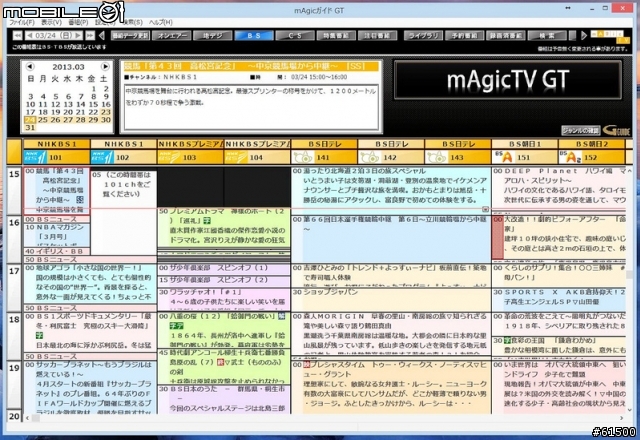Switch to the オンエアー view
Screen dimensions: 640x440
point(172,36)
